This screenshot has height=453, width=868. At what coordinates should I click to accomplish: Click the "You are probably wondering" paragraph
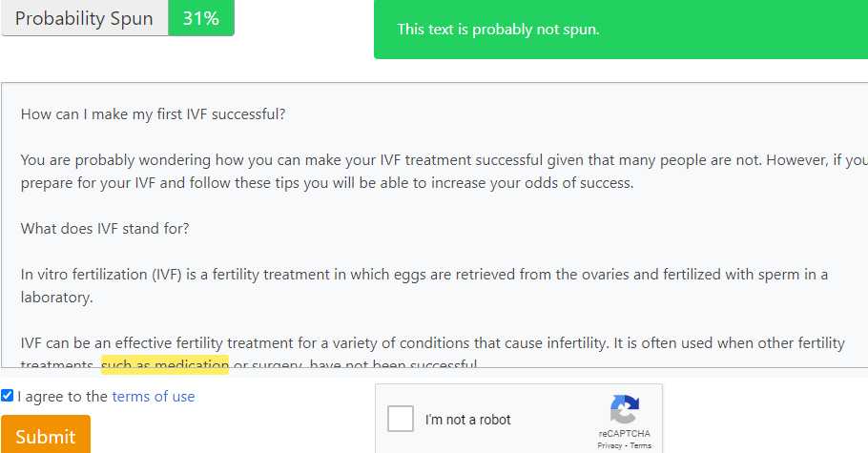[286, 160]
